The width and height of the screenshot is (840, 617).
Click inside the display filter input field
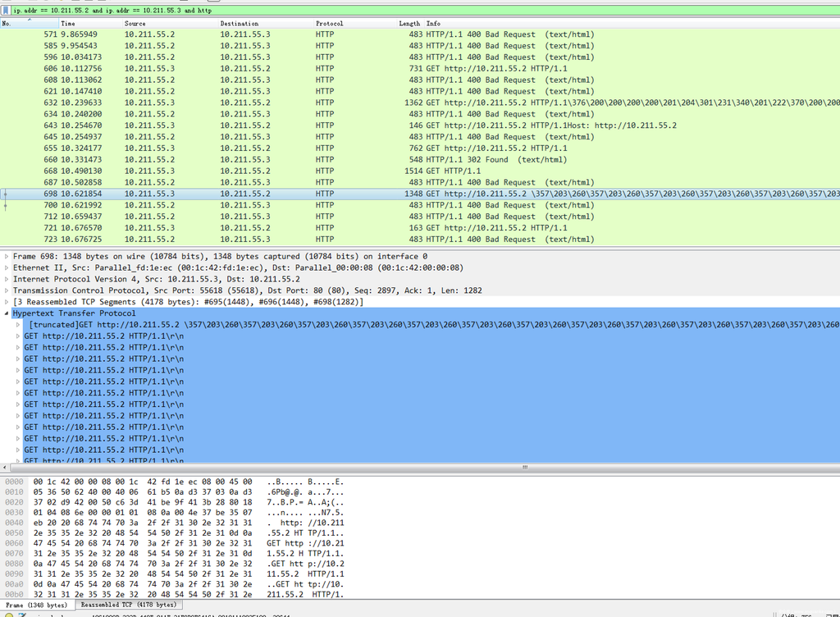(x=410, y=10)
